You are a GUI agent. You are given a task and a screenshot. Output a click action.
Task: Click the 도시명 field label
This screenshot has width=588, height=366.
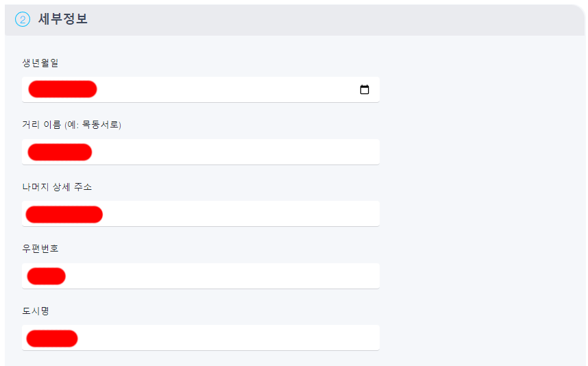pyautogui.click(x=36, y=311)
